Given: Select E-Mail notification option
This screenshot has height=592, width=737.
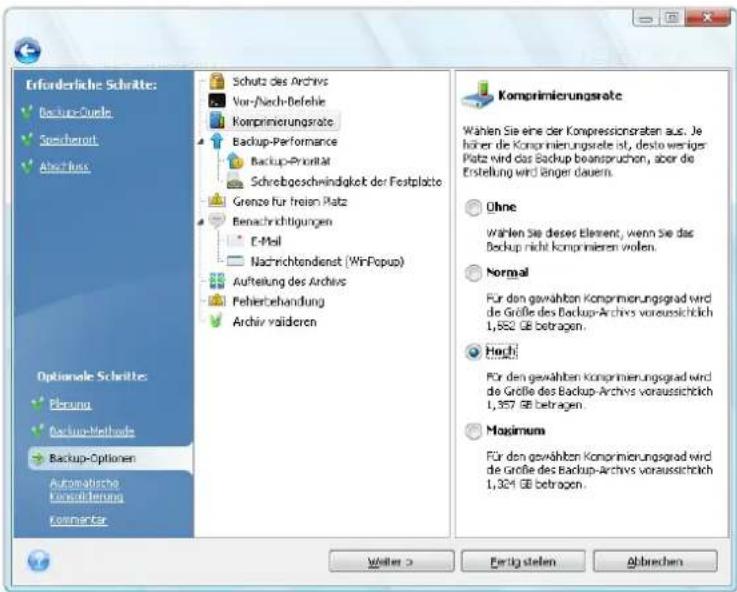Looking at the screenshot, I should [x=266, y=241].
